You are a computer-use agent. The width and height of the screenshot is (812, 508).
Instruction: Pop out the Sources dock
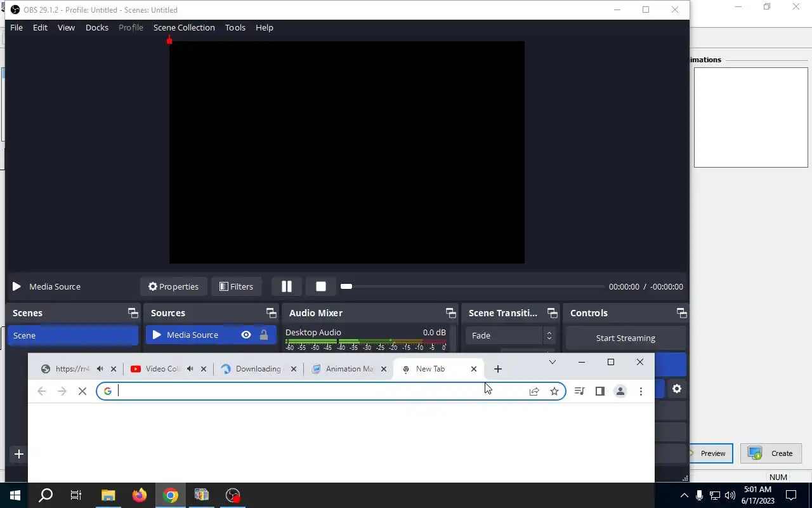(272, 313)
